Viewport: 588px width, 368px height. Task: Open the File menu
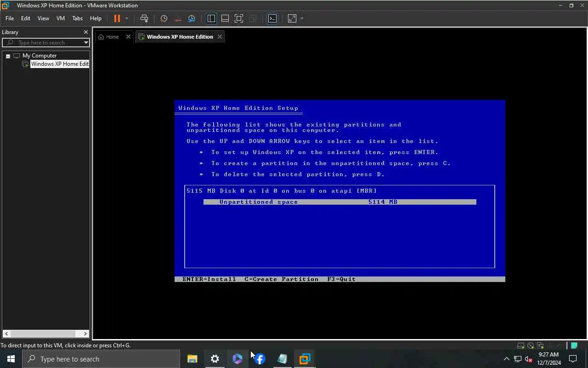pos(10,18)
